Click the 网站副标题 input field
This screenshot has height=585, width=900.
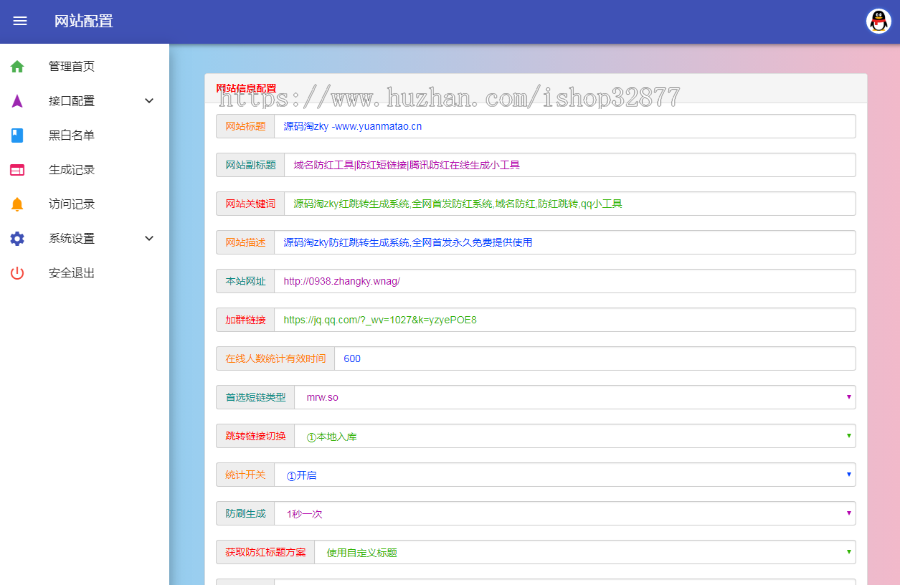tap(570, 165)
